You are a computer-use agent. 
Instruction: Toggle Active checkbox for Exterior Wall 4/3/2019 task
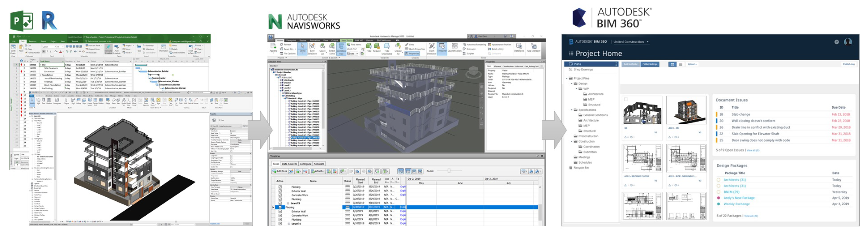(280, 211)
